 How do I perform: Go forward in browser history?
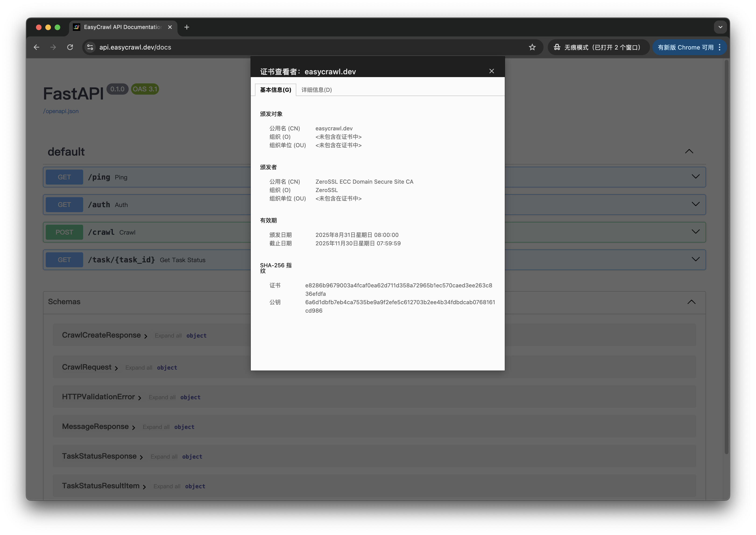click(53, 47)
